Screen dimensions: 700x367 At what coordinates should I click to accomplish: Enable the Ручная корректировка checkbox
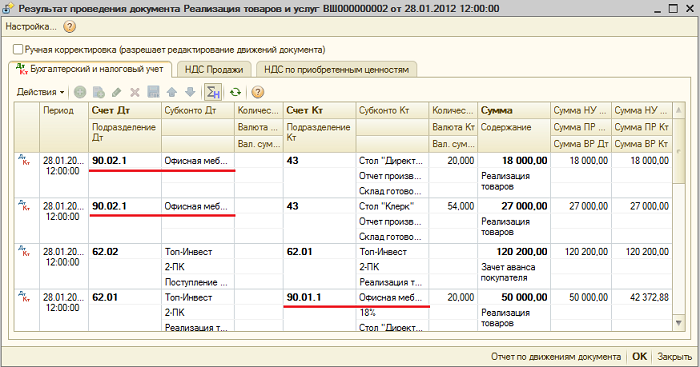(x=18, y=50)
